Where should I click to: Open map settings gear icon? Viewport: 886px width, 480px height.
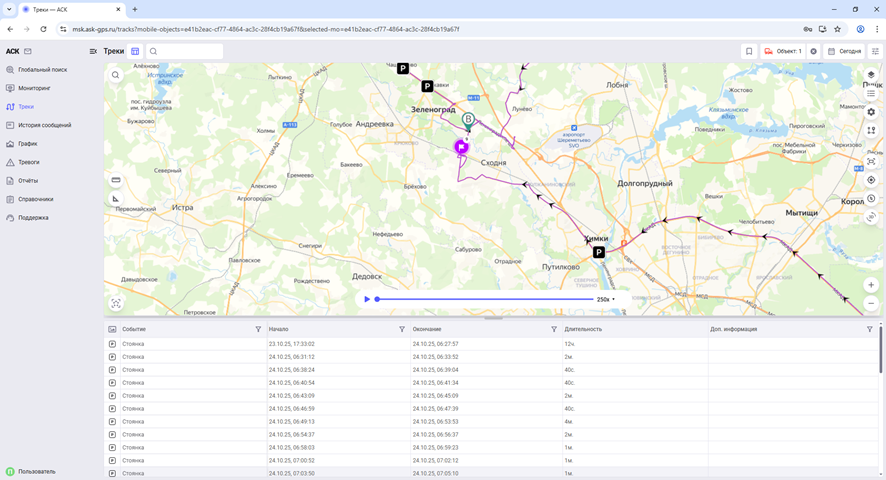[871, 112]
